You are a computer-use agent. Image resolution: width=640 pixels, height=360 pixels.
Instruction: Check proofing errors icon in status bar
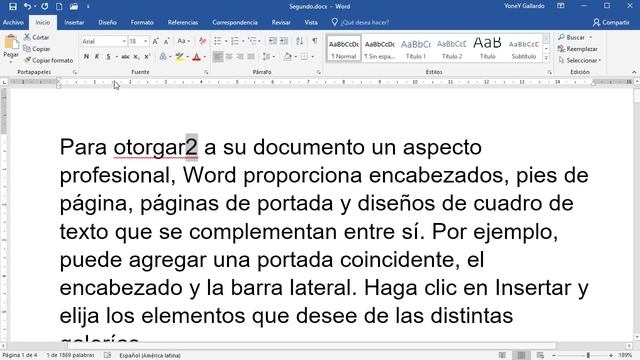(107, 355)
